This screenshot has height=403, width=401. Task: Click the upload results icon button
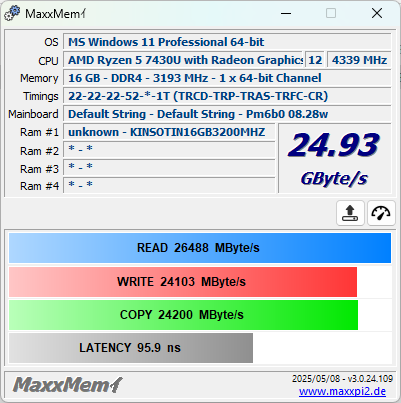(350, 213)
